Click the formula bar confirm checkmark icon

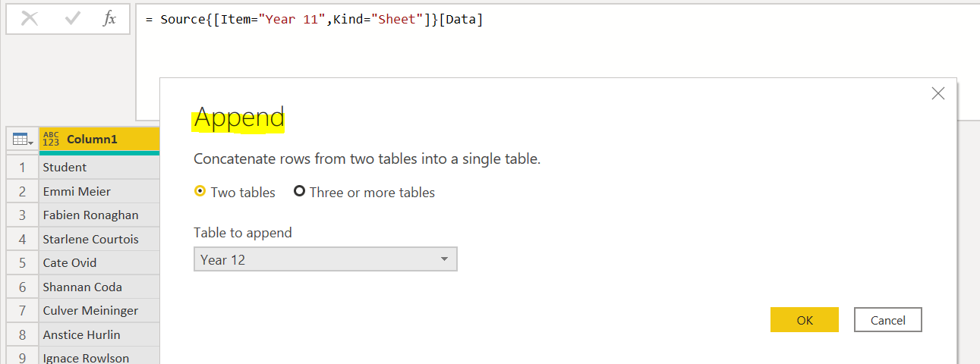[x=73, y=19]
